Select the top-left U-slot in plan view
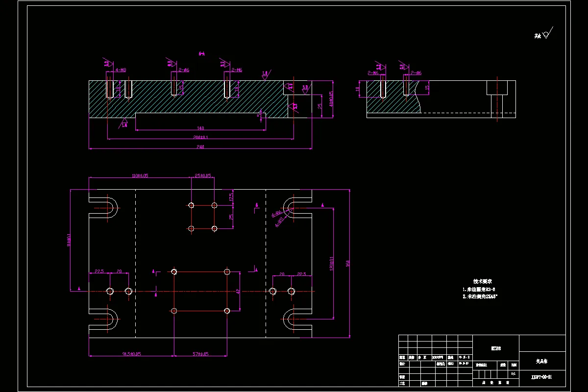This screenshot has height=392, width=588. pyautogui.click(x=104, y=208)
